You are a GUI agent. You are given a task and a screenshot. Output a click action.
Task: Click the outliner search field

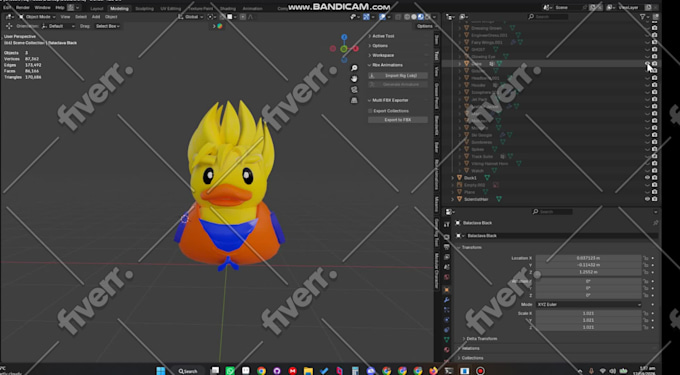(548, 16)
